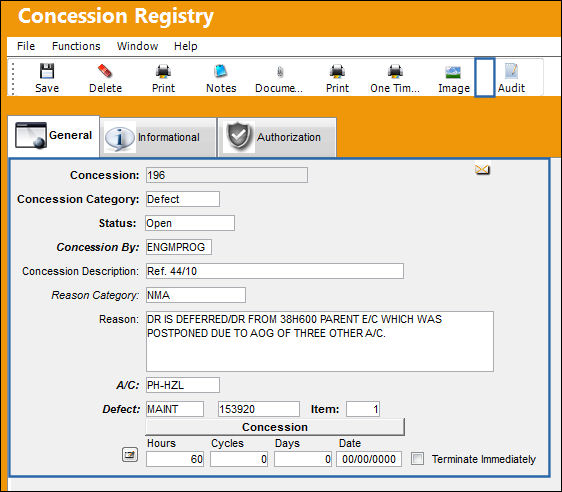The width and height of the screenshot is (562, 492).
Task: Click the Concession button
Action: click(275, 427)
